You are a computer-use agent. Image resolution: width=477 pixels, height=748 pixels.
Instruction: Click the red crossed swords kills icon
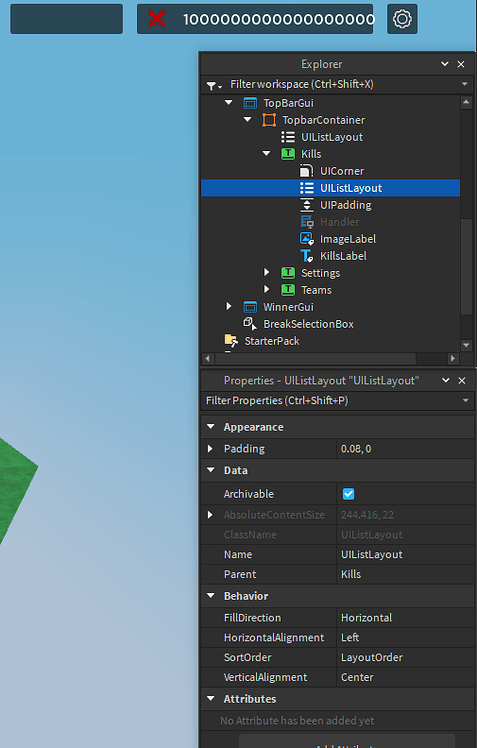tap(156, 19)
